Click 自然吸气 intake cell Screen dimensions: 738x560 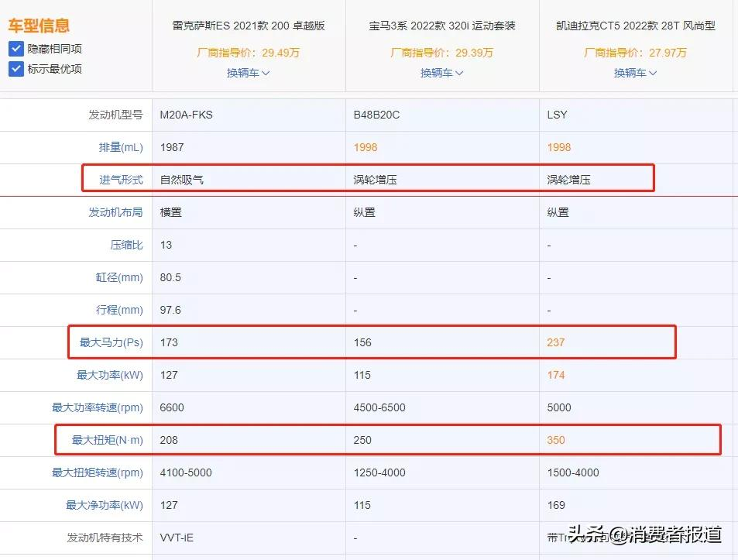click(182, 180)
